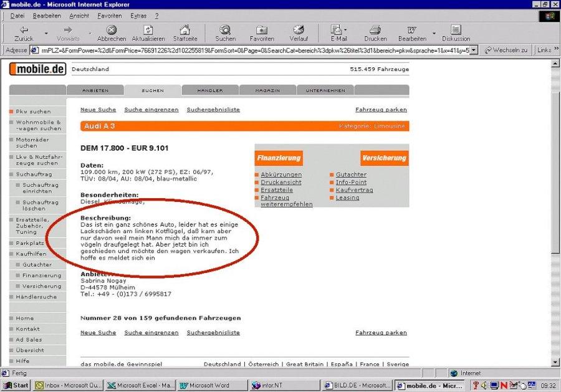Click Fahrzeug weiterempfehlen link
Viewport: 561px width, 392px height.
coord(287,201)
